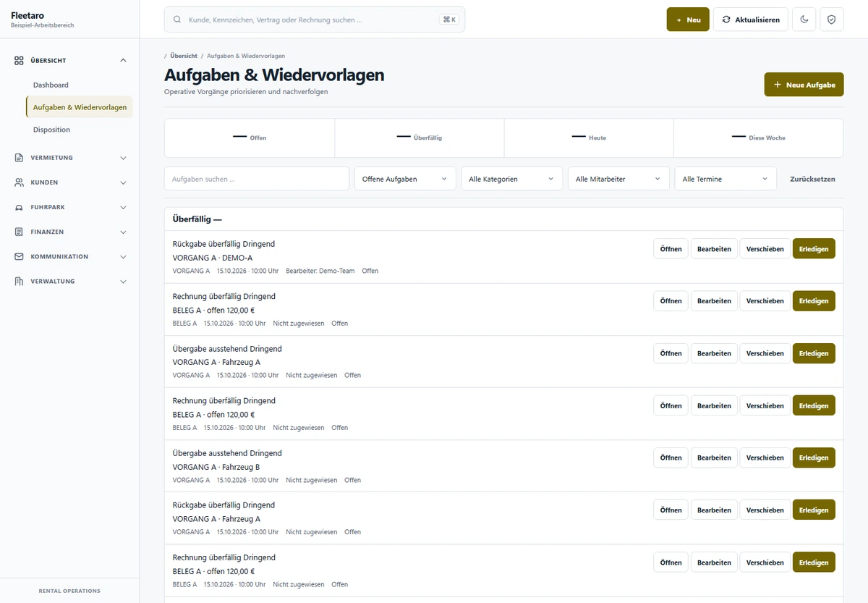The height and width of the screenshot is (603, 868).
Task: Focus the Aufgaben suchen field
Action: pos(257,179)
